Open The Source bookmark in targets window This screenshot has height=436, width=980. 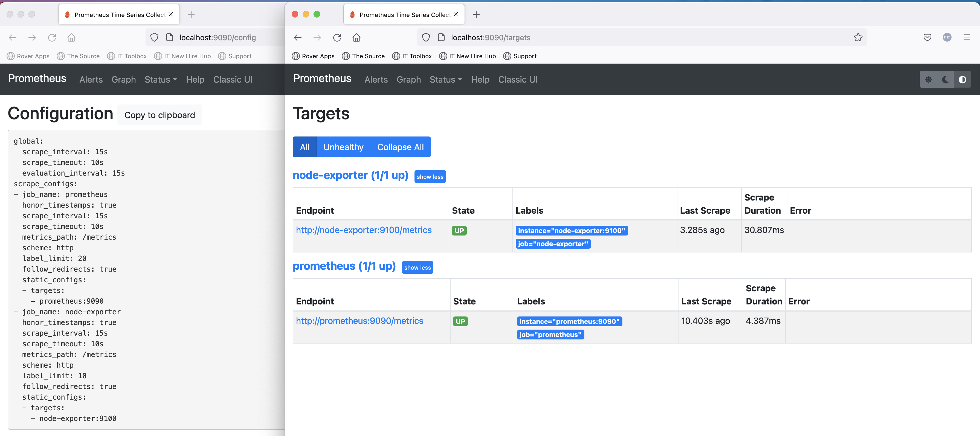pos(363,56)
